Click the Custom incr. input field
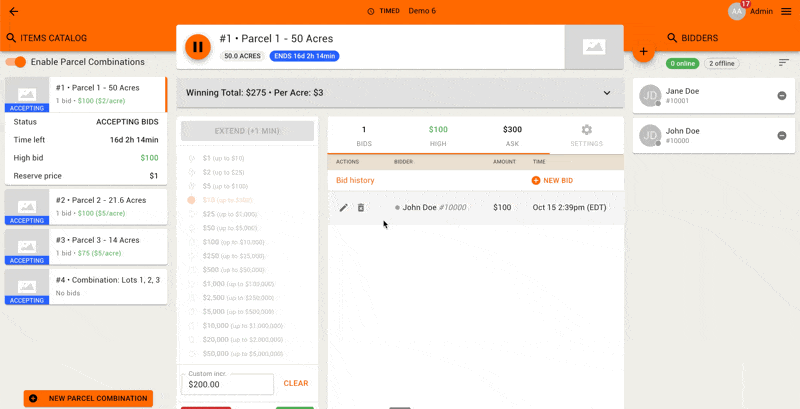Image resolution: width=800 pixels, height=409 pixels. (x=227, y=384)
